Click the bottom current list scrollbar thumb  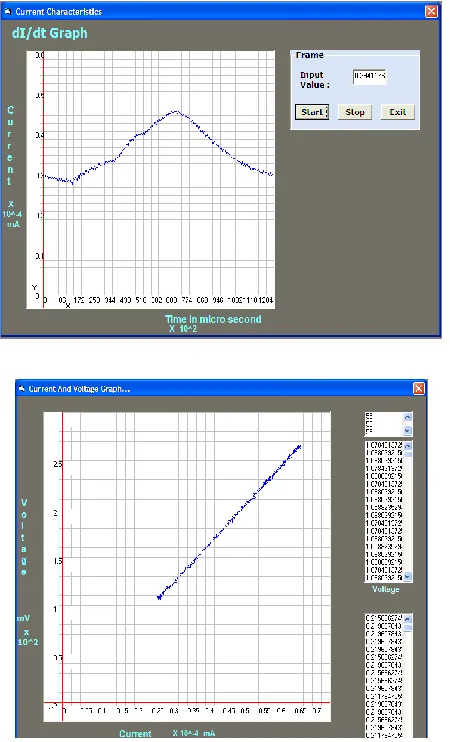pyautogui.click(x=407, y=627)
